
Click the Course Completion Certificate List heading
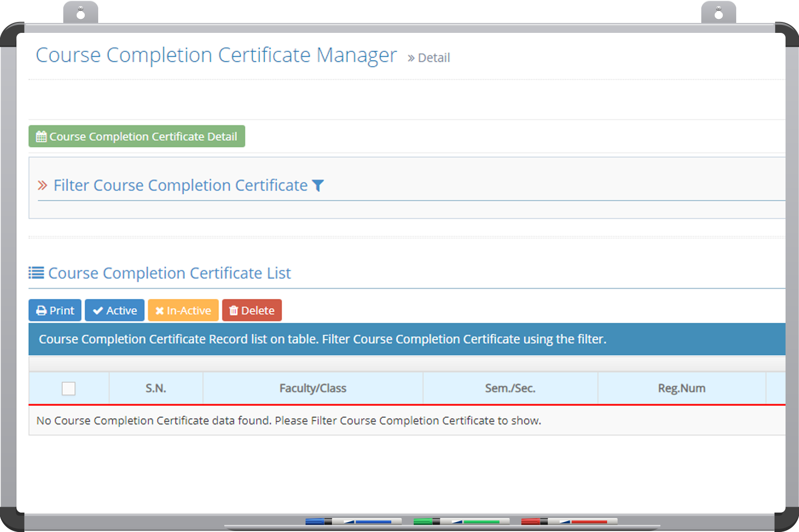pos(169,273)
